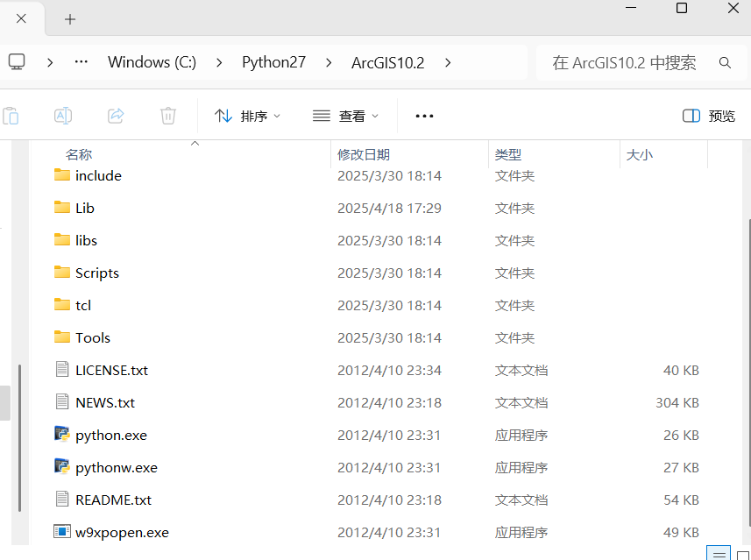
Task: Select the Tools folder icon
Action: click(62, 337)
